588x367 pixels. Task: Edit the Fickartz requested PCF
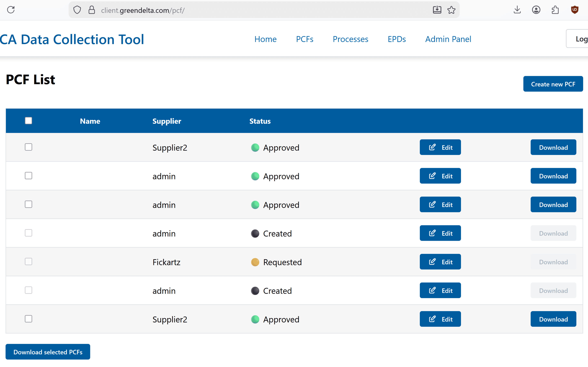point(440,262)
